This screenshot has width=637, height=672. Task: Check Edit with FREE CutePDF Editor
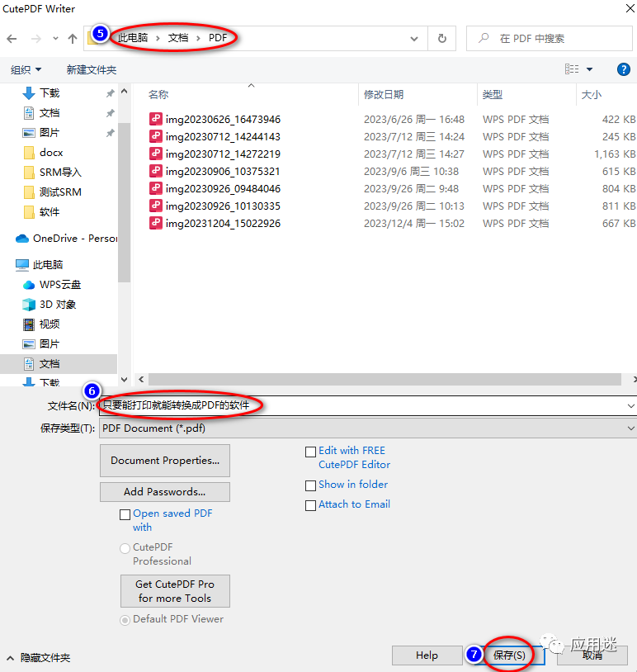pos(310,452)
